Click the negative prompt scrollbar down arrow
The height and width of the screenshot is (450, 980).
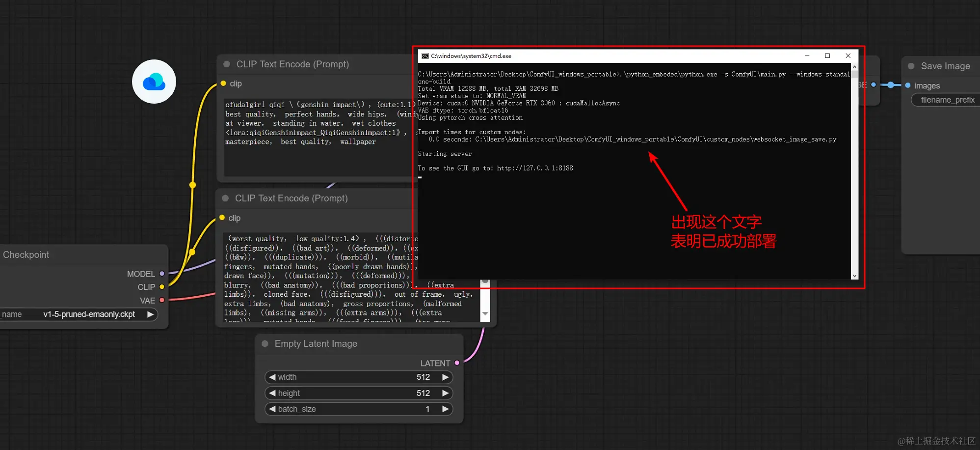[x=485, y=313]
